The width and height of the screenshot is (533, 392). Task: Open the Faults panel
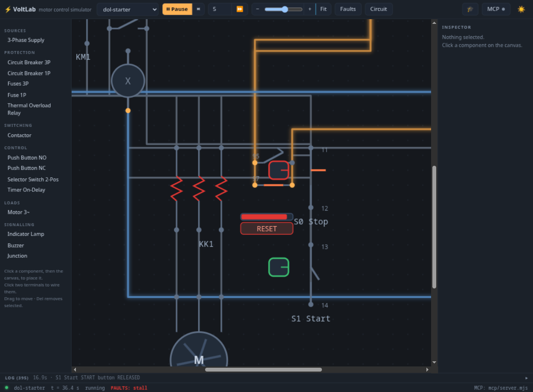point(348,9)
